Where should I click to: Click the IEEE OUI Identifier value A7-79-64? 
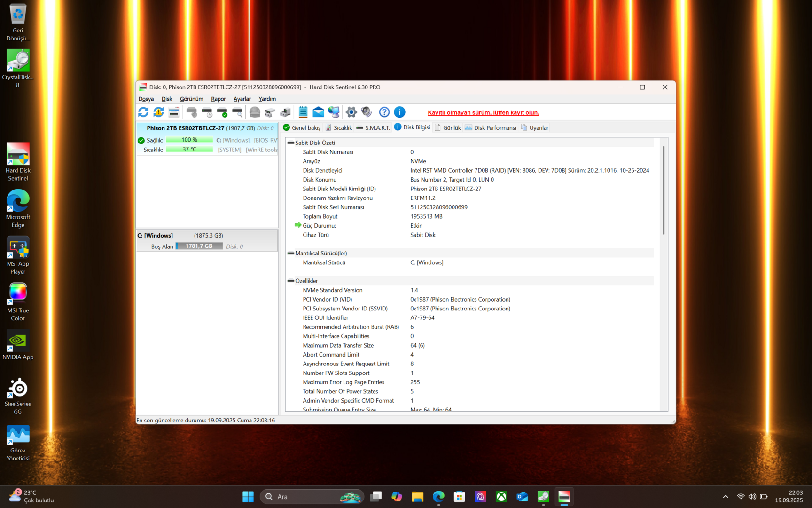pyautogui.click(x=422, y=317)
